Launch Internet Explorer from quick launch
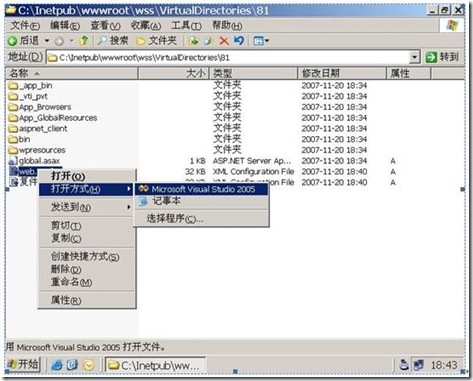Image resolution: width=473 pixels, height=381 pixels. [x=56, y=365]
